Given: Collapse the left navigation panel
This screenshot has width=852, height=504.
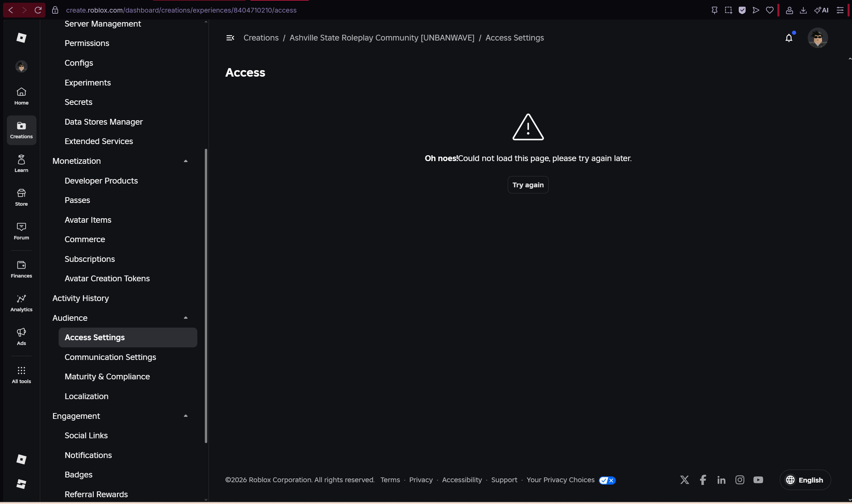Looking at the screenshot, I should coord(230,38).
